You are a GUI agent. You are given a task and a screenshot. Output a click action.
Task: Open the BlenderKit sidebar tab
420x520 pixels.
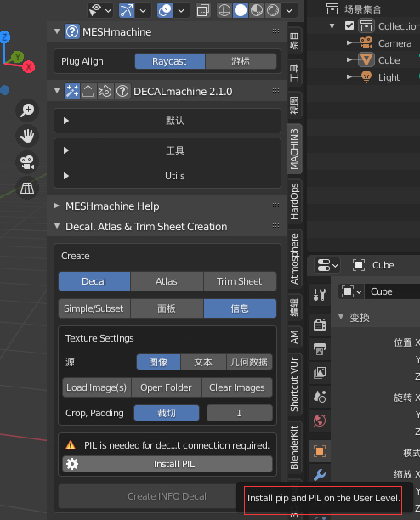(x=294, y=448)
